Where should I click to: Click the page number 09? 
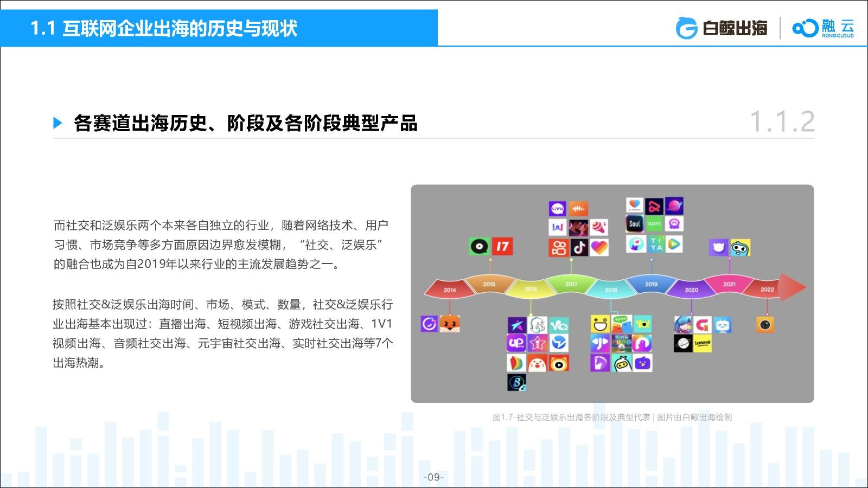[x=433, y=477]
